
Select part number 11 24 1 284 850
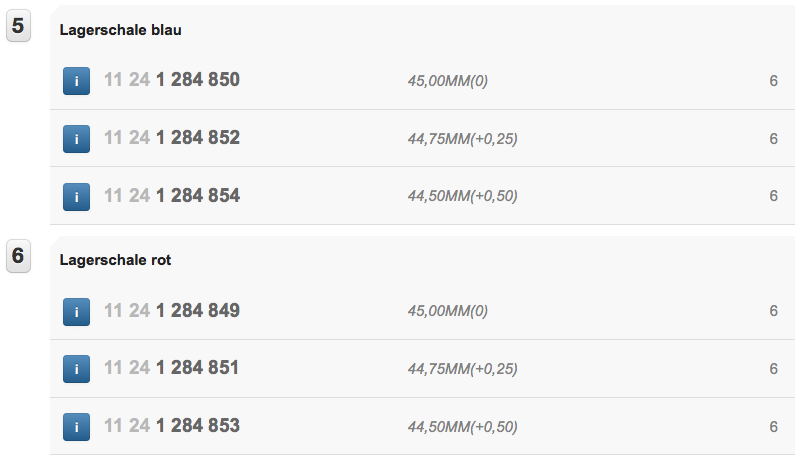point(172,80)
